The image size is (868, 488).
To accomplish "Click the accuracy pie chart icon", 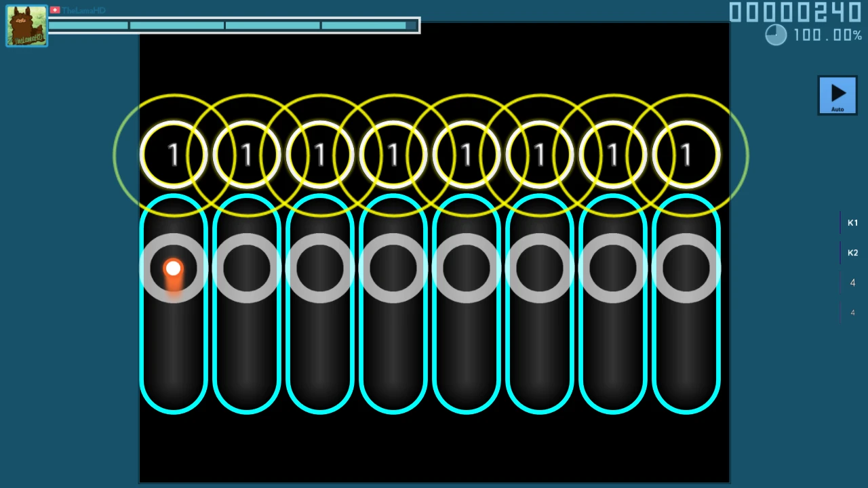I will [x=776, y=35].
